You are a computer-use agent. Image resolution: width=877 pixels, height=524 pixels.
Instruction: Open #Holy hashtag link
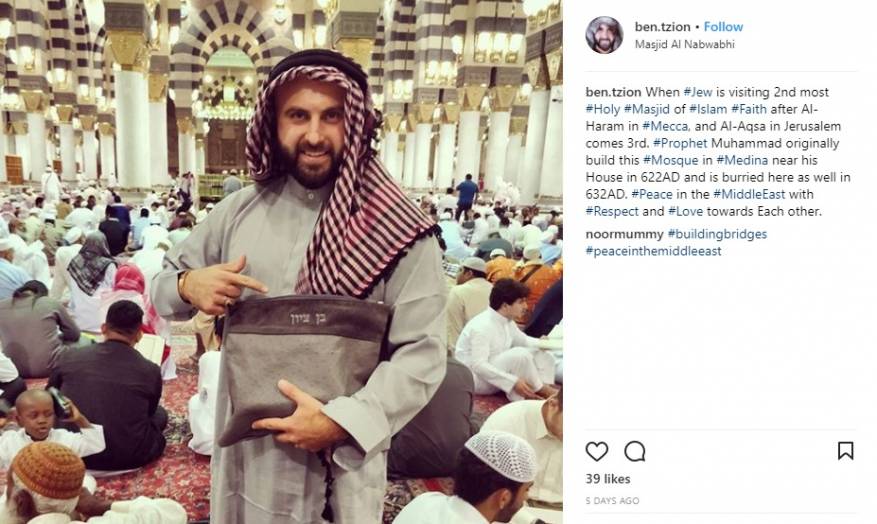tap(602, 109)
